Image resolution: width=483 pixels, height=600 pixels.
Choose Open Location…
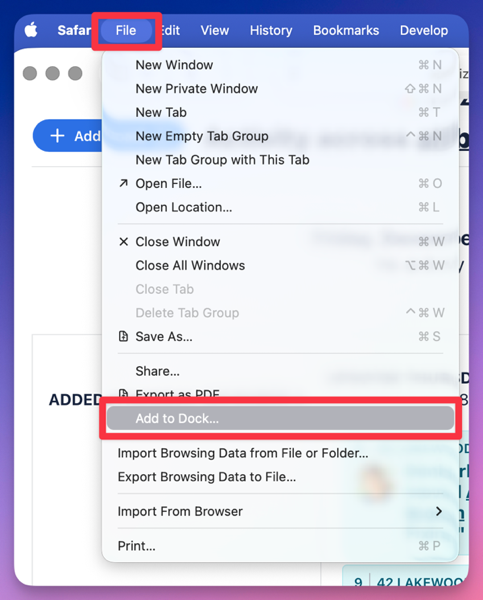pyautogui.click(x=280, y=207)
